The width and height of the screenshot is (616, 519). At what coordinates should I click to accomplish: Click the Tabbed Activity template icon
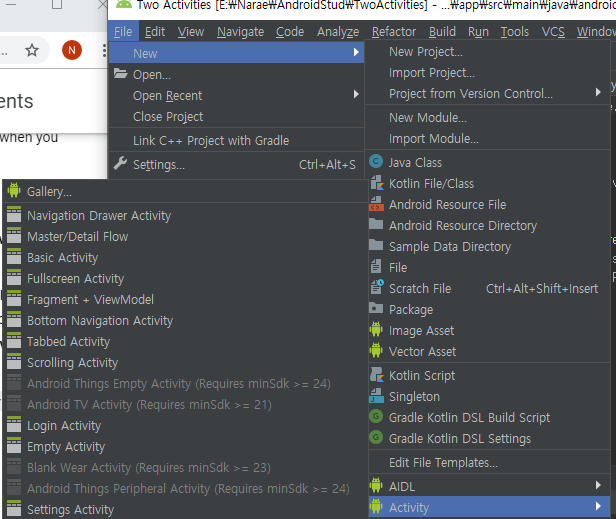coord(14,341)
